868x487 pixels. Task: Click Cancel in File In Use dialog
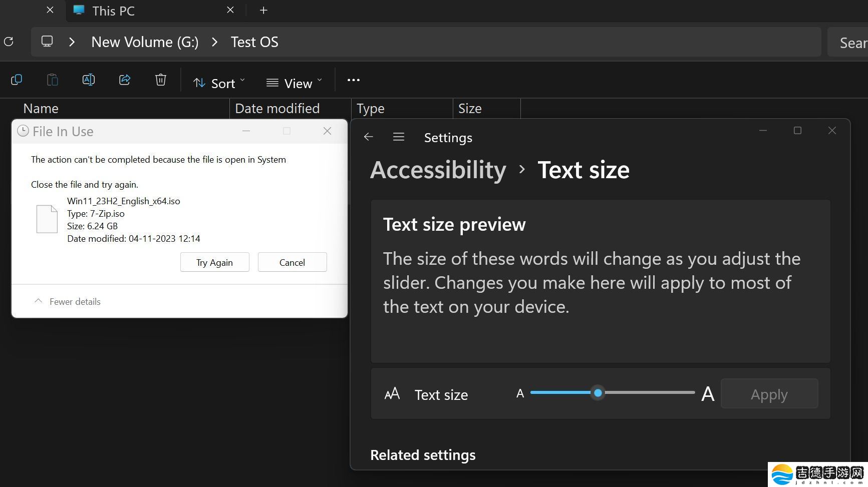pos(293,262)
